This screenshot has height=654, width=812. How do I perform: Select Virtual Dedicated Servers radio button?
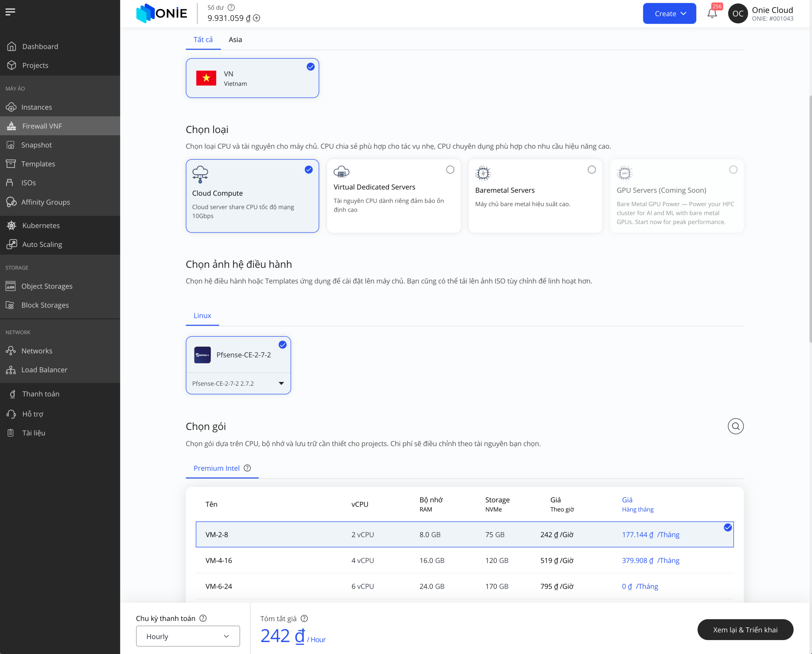click(x=450, y=170)
